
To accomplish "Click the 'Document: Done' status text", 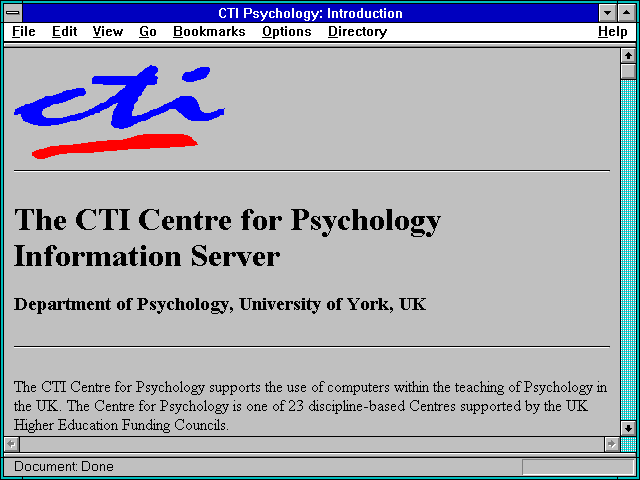I will click(64, 467).
